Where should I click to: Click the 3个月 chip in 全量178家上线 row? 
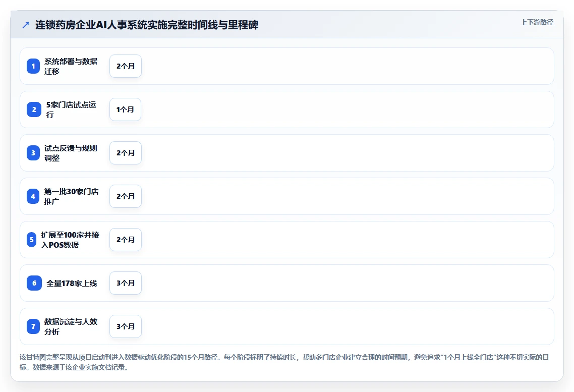click(x=126, y=283)
